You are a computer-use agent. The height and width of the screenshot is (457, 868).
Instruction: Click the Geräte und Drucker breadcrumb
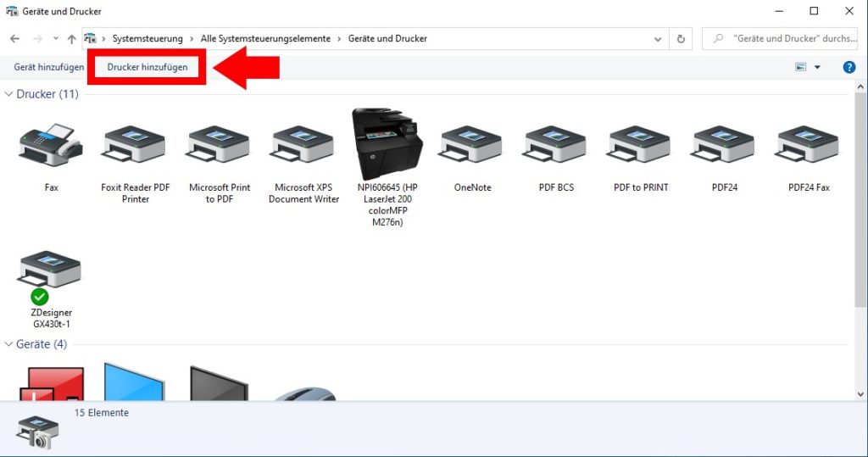tap(387, 39)
